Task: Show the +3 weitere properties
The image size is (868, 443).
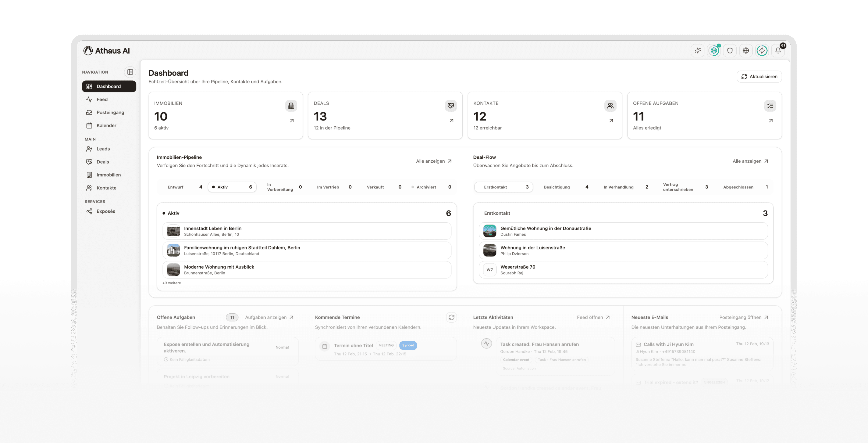Action: click(171, 283)
